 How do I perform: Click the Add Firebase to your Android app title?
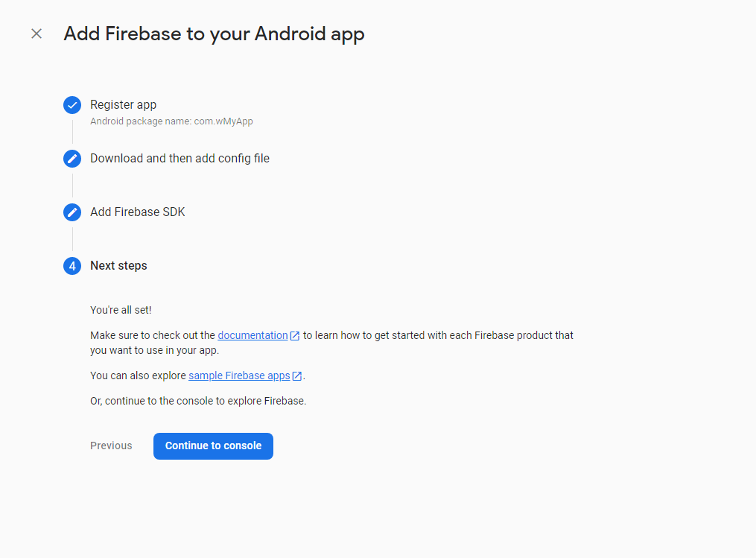(214, 34)
